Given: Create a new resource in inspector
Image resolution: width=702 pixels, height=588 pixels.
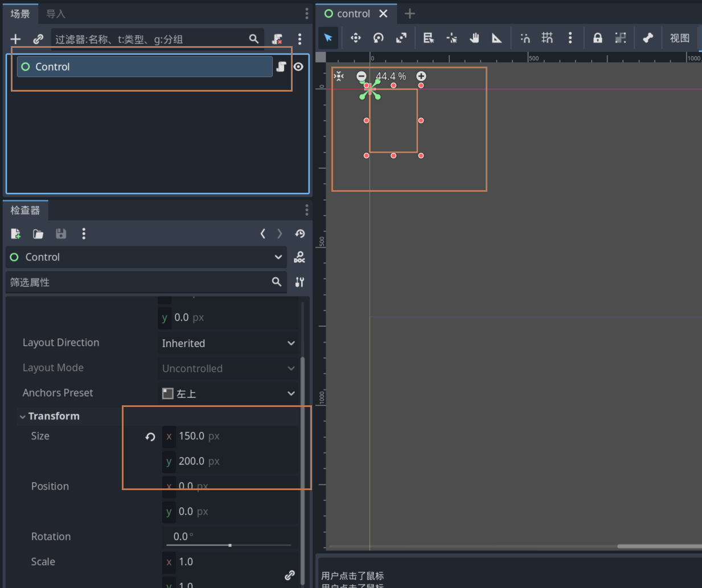Looking at the screenshot, I should [x=15, y=233].
